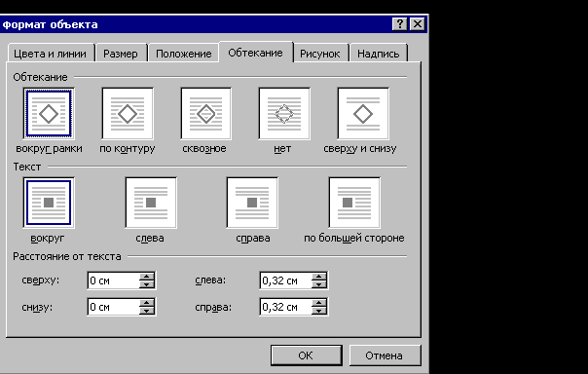This screenshot has width=588, height=374.
Task: Confirm with the OK button
Action: 306,355
